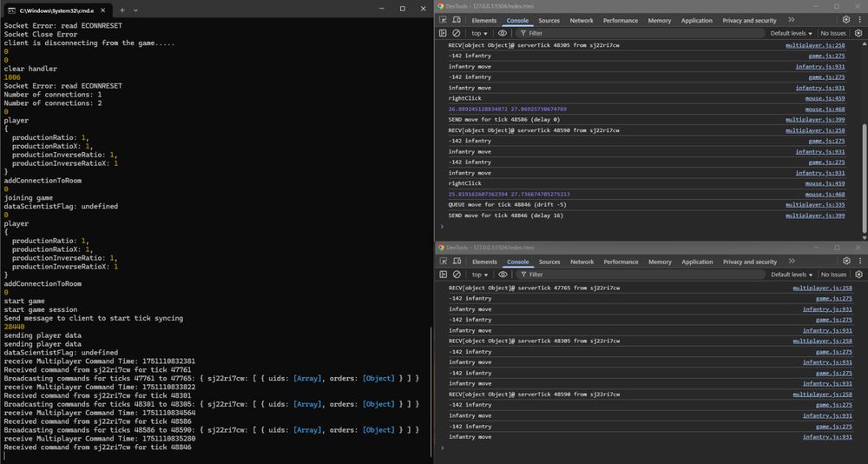868x464 pixels.
Task: Open Performance tab in top DevTools window
Action: pyautogui.click(x=621, y=21)
